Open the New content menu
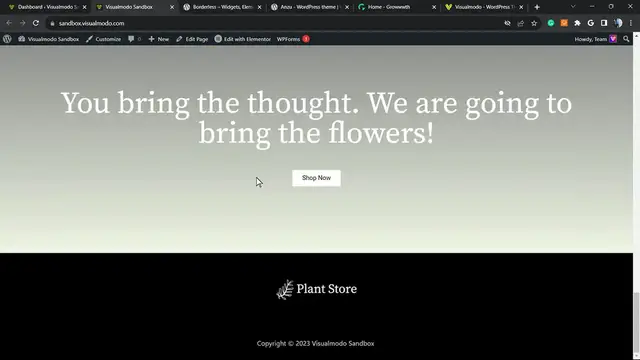This screenshot has height=360, width=640. click(158, 39)
